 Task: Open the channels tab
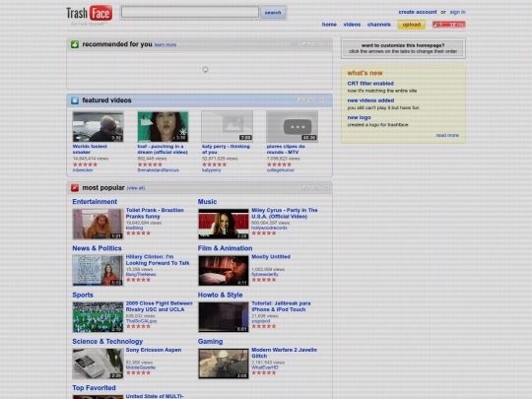pos(379,25)
